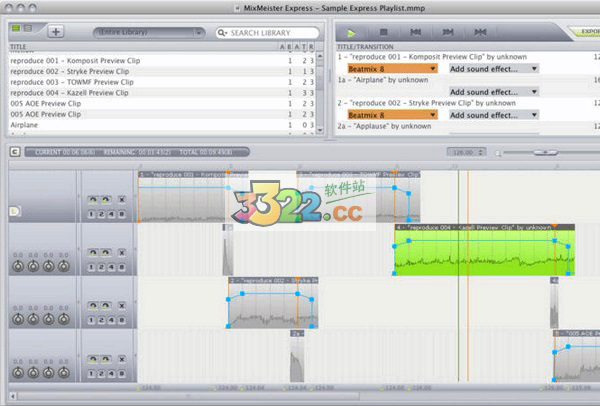Toggle second green-lit button on the bottom track

(106, 359)
